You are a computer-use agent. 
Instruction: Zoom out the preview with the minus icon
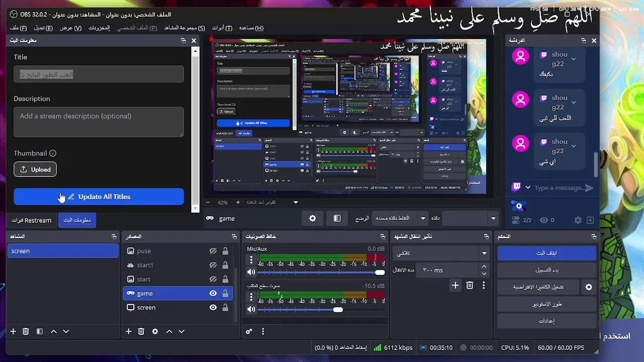[x=208, y=202]
